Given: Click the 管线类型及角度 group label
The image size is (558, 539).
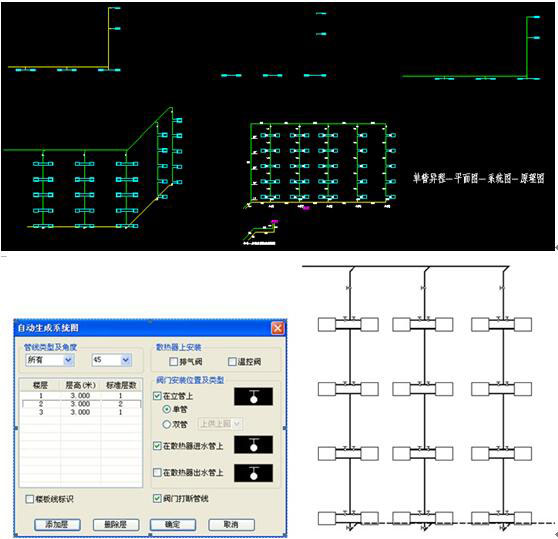Looking at the screenshot, I should pyautogui.click(x=50, y=347).
